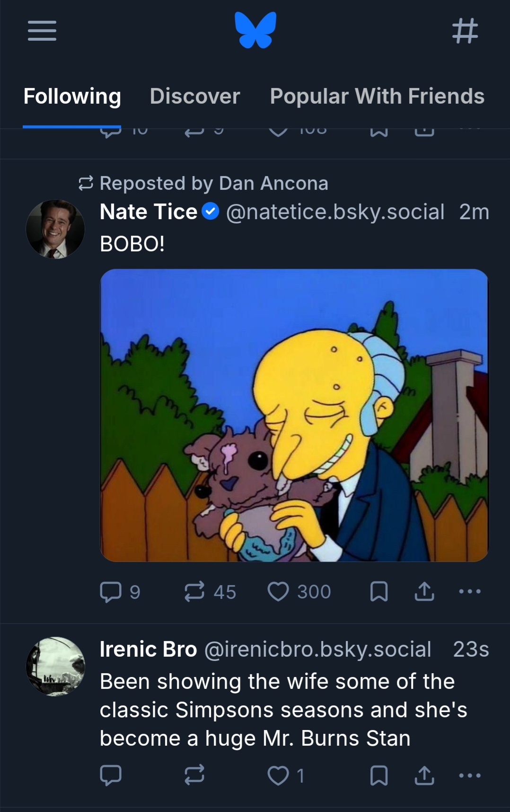
Task: Like Nate Tice's BOBO post
Action: [x=278, y=592]
